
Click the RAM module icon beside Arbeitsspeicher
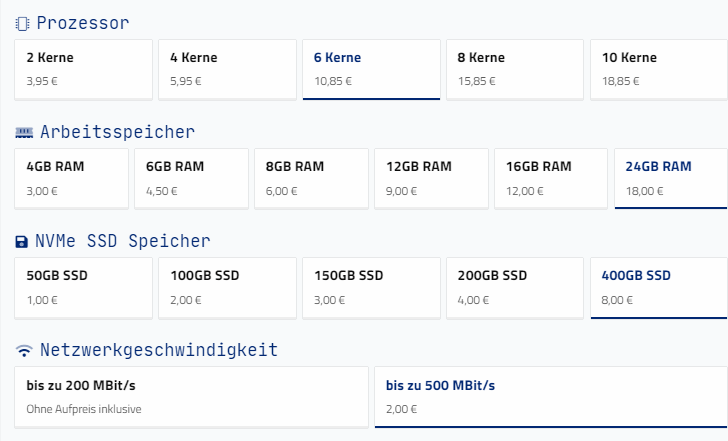(x=24, y=133)
